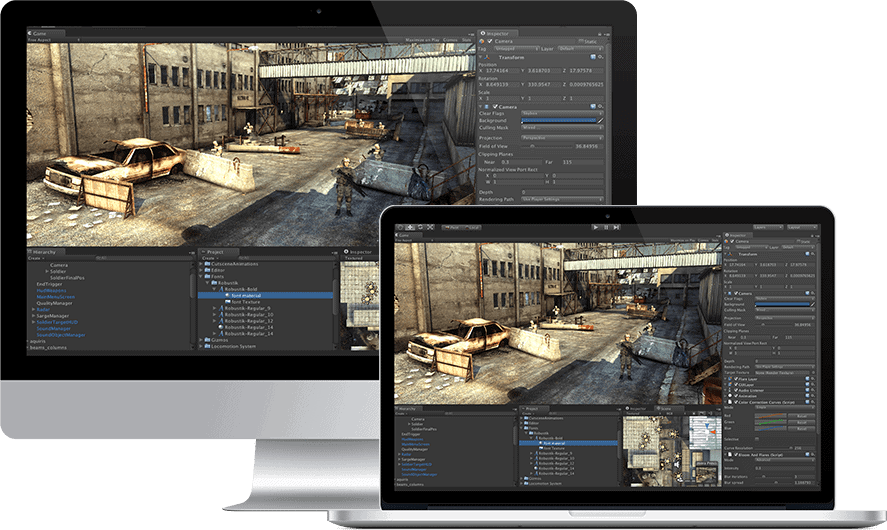The height and width of the screenshot is (530, 887).
Task: Toggle Maximize on Play on iMac
Action: click(423, 40)
